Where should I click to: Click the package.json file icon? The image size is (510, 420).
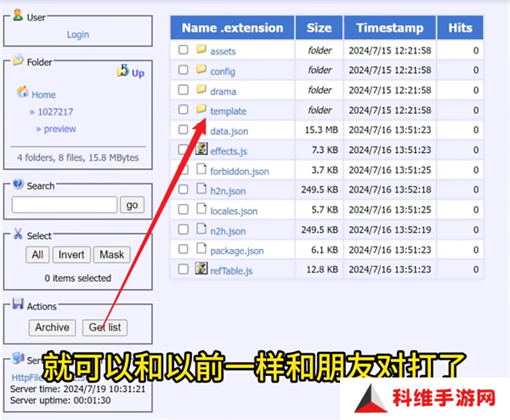201,248
